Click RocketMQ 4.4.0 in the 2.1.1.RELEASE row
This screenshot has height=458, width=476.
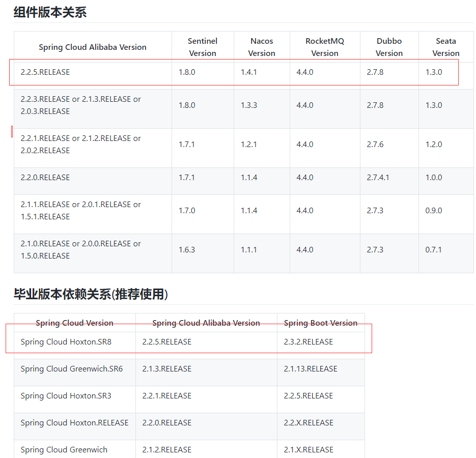click(x=305, y=211)
